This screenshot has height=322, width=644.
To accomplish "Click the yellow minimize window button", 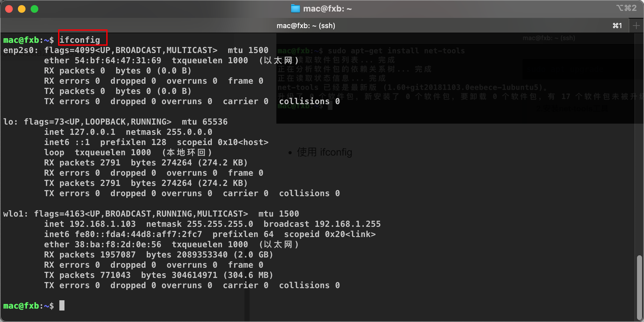I will pyautogui.click(x=22, y=9).
